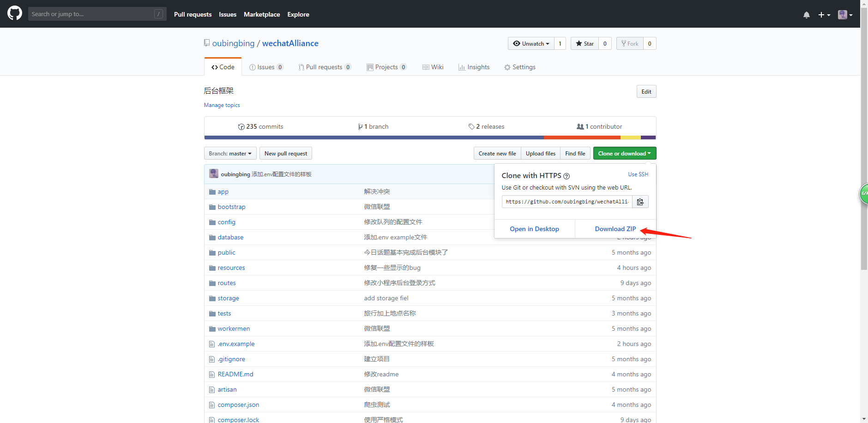Click the orange segment of language bar
868x423 pixels.
point(582,137)
